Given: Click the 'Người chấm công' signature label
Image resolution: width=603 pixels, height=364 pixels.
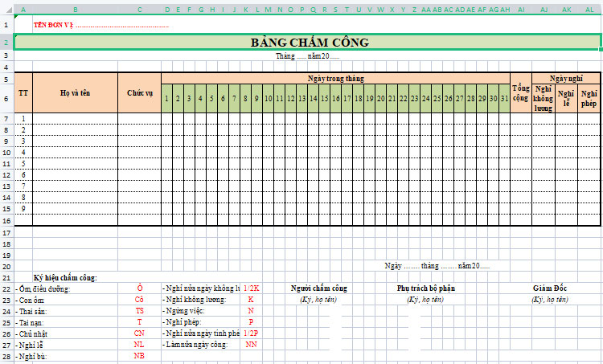Looking at the screenshot, I should tap(318, 288).
